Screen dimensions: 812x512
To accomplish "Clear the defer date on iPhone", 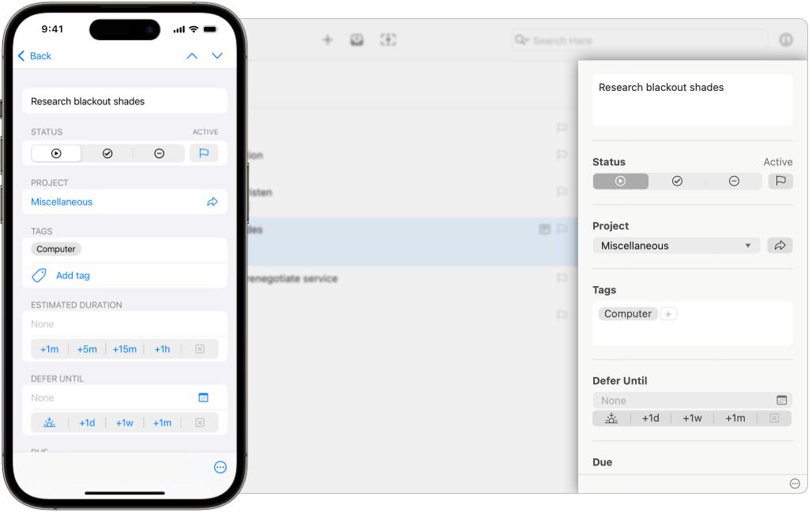I will point(200,423).
